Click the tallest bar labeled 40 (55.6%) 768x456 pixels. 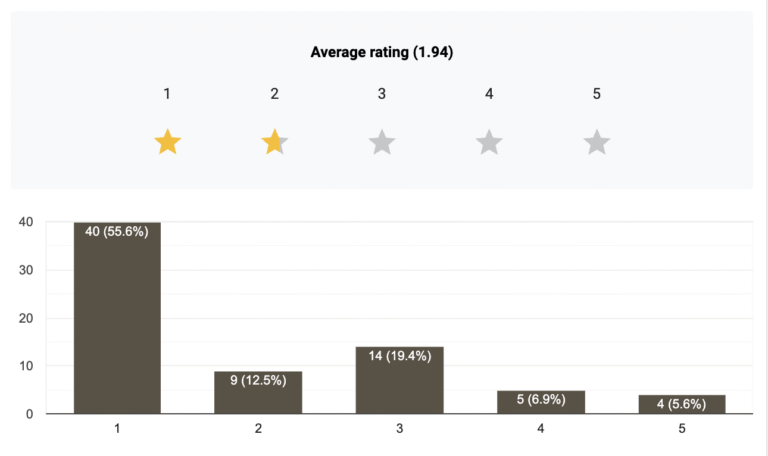[117, 318]
